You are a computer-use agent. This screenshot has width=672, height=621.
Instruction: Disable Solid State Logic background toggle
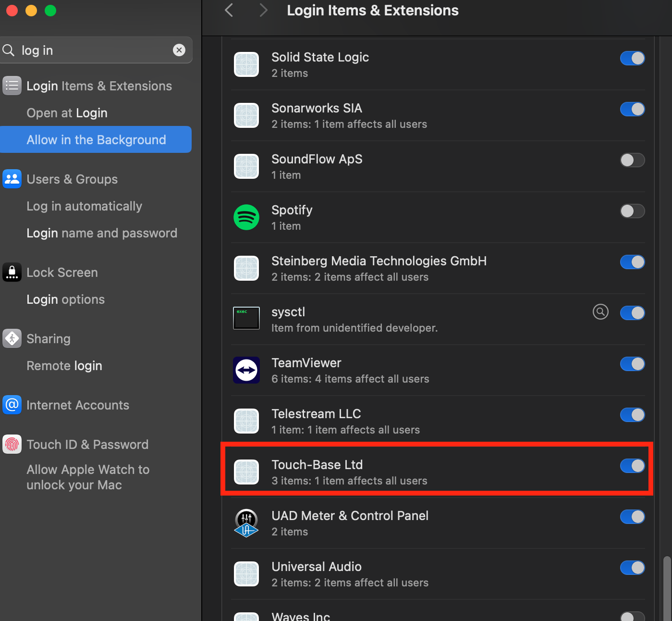click(632, 58)
